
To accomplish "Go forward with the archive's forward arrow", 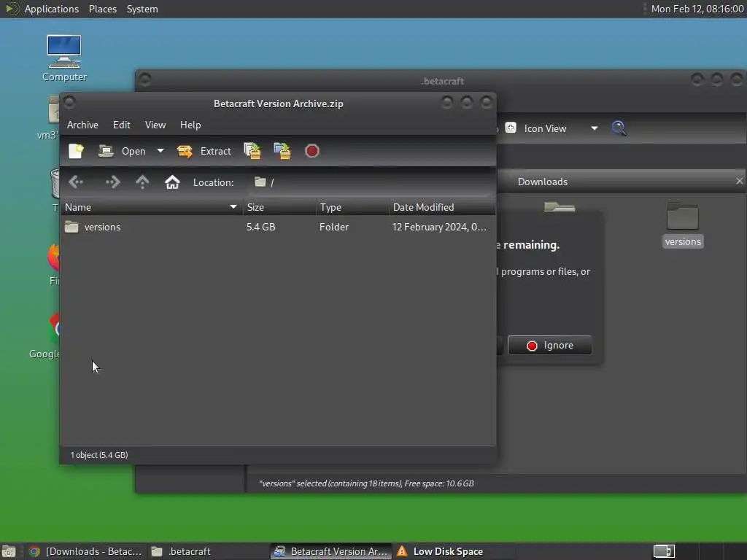I will (x=112, y=182).
